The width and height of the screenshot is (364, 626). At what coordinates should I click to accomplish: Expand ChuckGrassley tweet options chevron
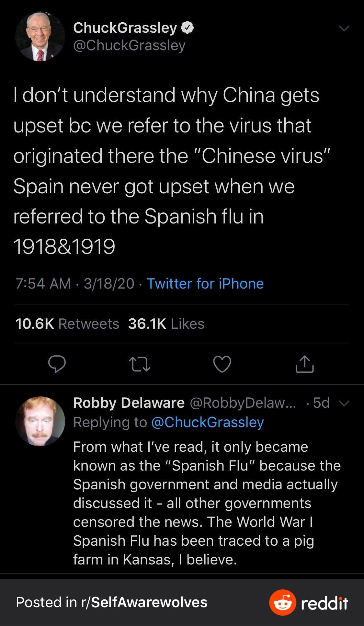pos(344,28)
